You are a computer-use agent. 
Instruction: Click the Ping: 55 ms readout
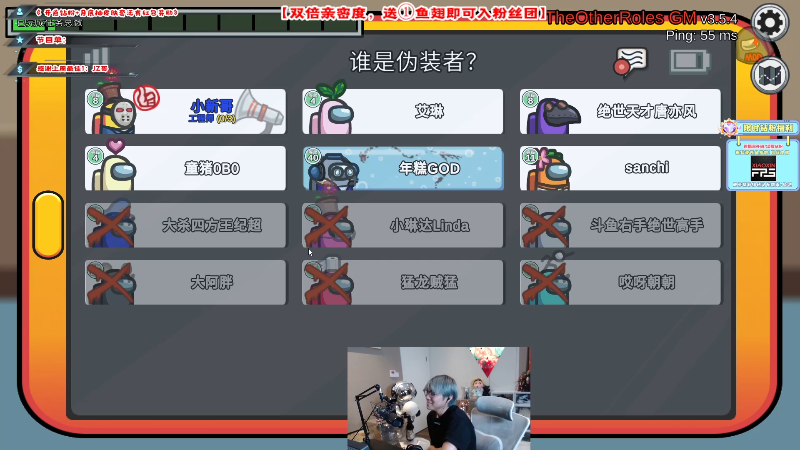(x=702, y=35)
